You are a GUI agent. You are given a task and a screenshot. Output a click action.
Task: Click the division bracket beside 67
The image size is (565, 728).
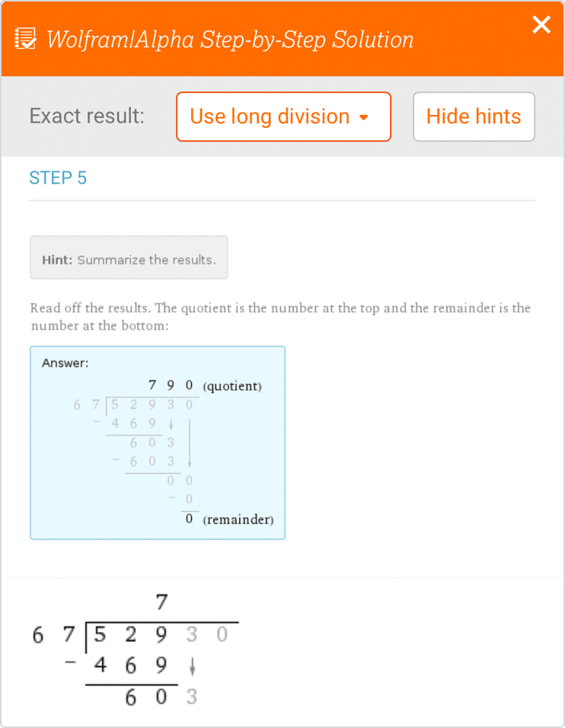coord(85,638)
